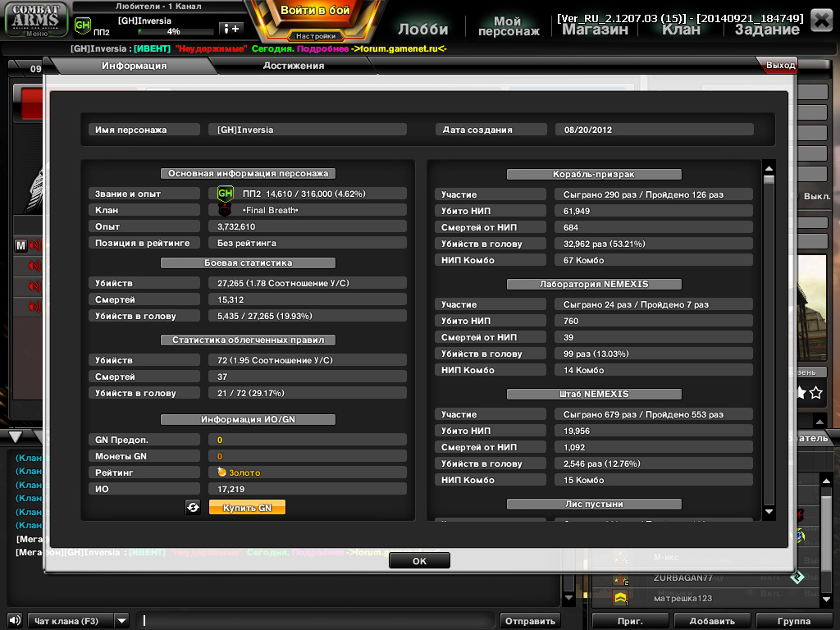This screenshot has height=630, width=840.
Task: Click the Боевая статистика section header
Action: click(x=248, y=262)
